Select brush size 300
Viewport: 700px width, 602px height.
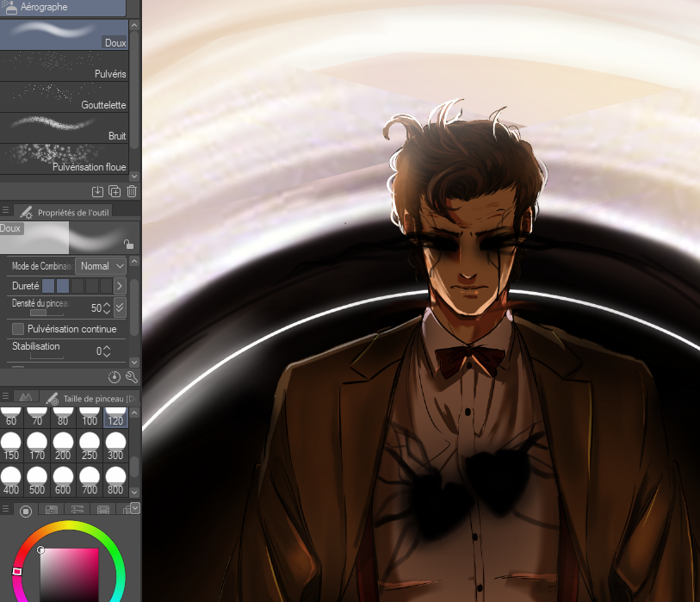(x=115, y=447)
